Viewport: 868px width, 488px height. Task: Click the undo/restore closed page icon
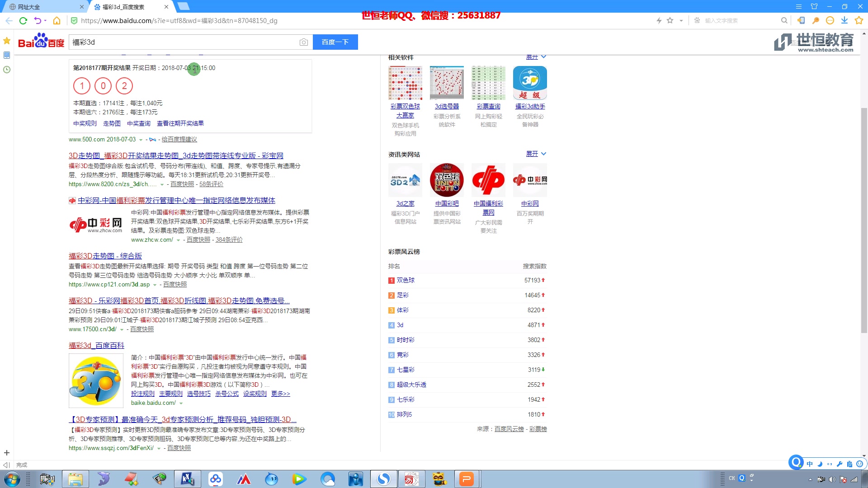(x=38, y=20)
